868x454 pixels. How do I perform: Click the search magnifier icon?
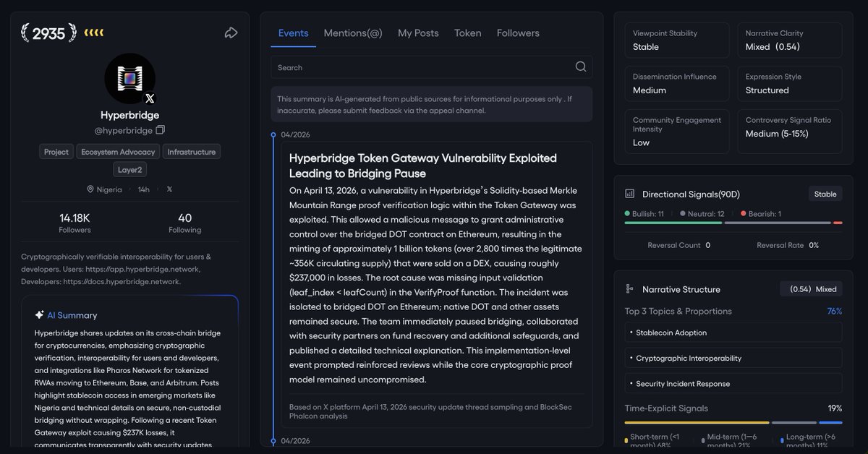pyautogui.click(x=581, y=67)
